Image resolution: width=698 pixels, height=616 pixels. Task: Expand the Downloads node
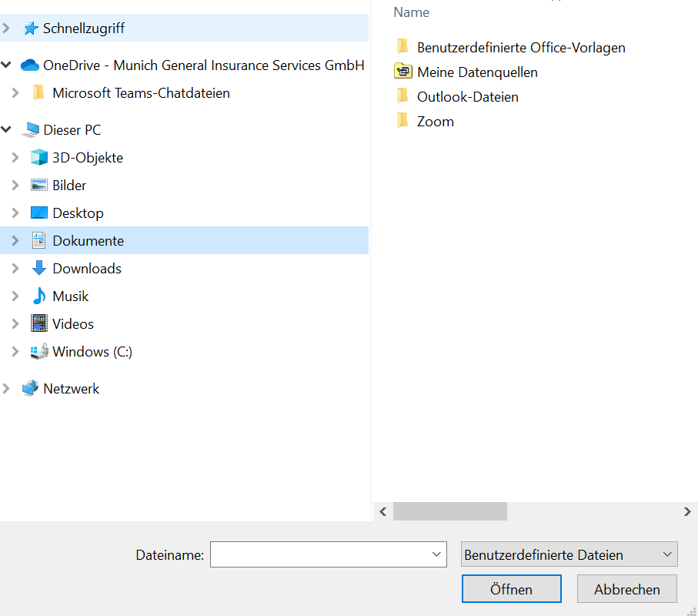tap(15, 268)
